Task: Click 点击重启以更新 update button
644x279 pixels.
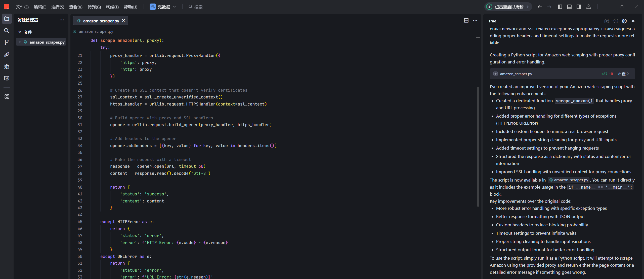Action: [x=508, y=7]
